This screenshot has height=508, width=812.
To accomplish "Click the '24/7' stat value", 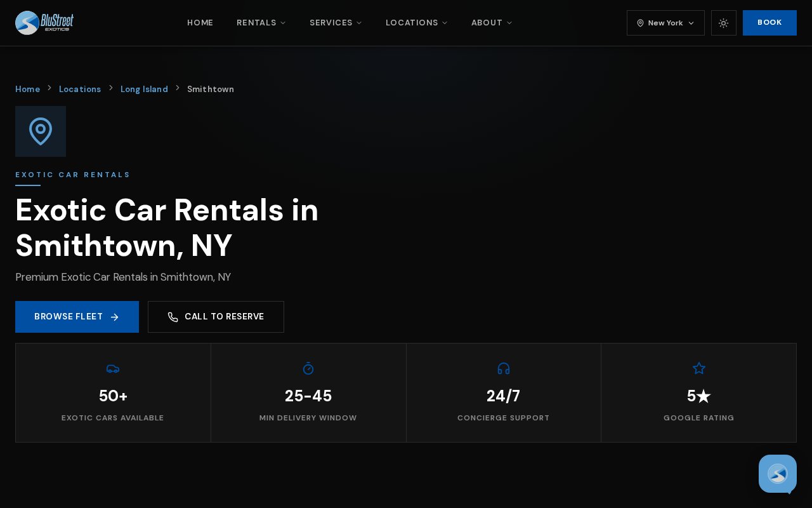I will tap(504, 396).
